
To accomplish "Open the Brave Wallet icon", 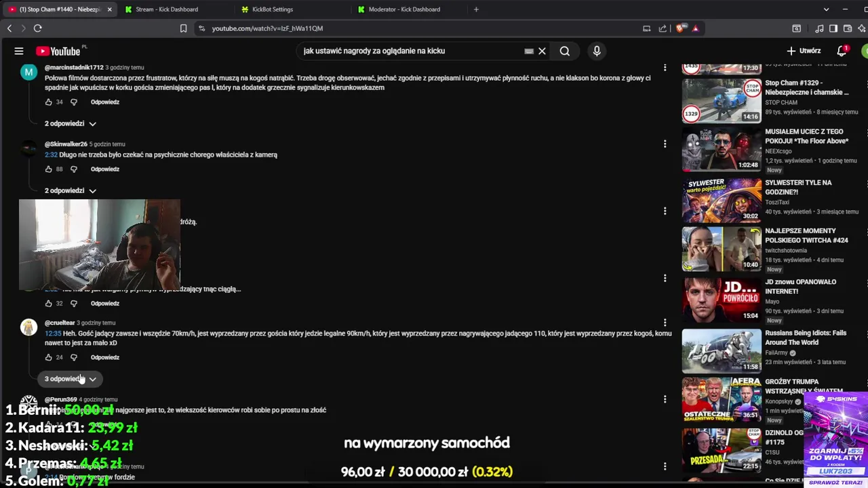I will (x=846, y=28).
